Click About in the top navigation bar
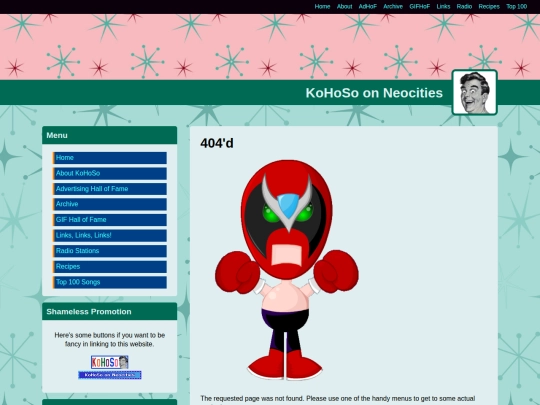Screen dimensions: 540x405 coord(344,7)
